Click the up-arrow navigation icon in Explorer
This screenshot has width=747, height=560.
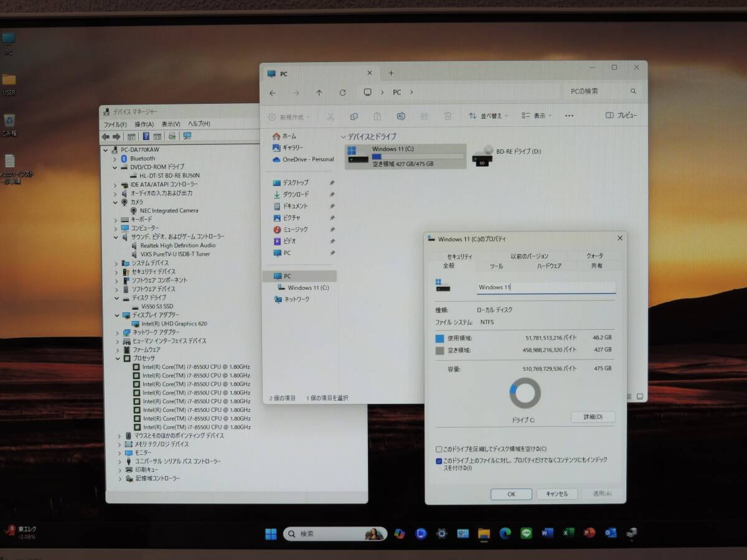pos(319,93)
